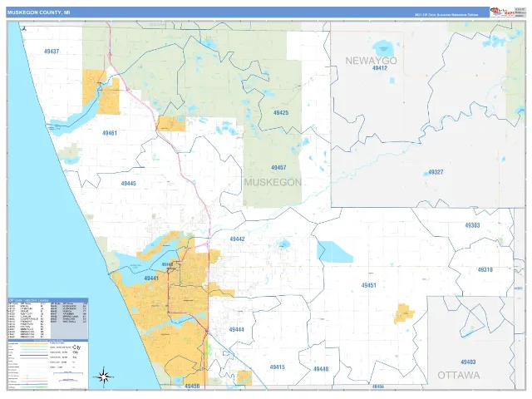Select ZIP code label 49461
Viewport: 532px width, 399px height.
[110, 133]
